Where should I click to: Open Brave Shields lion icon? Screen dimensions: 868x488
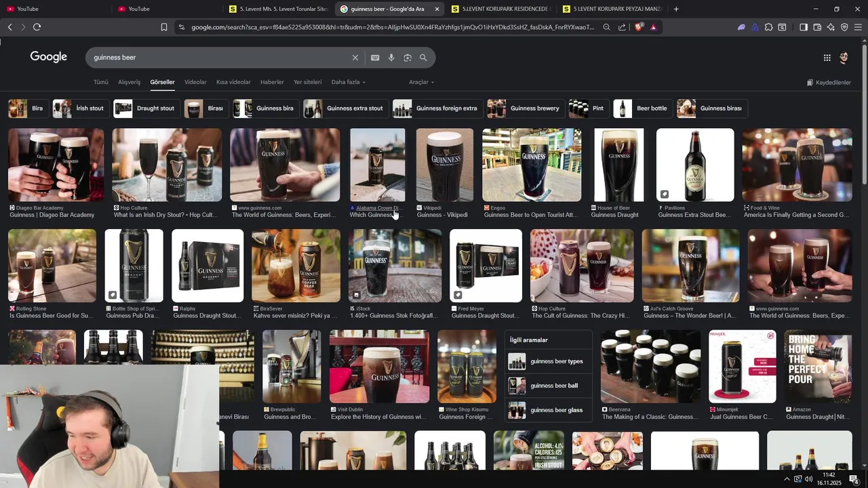tap(639, 27)
